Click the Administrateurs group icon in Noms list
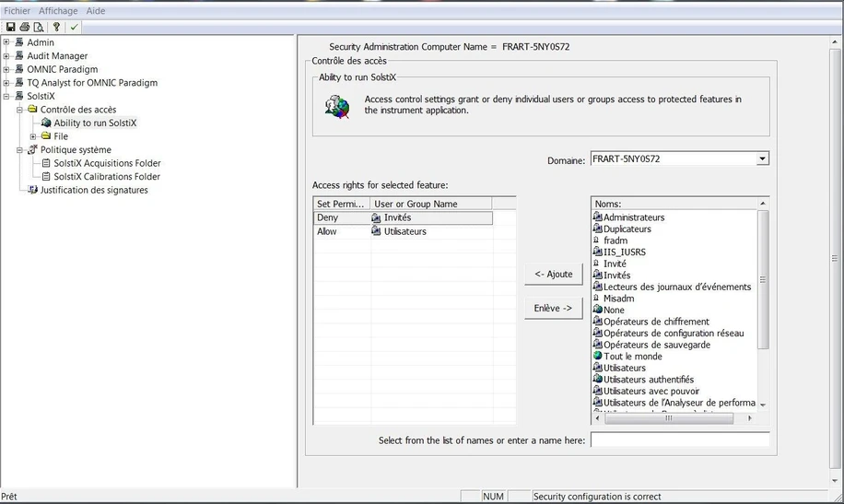The width and height of the screenshot is (844, 504). (597, 217)
